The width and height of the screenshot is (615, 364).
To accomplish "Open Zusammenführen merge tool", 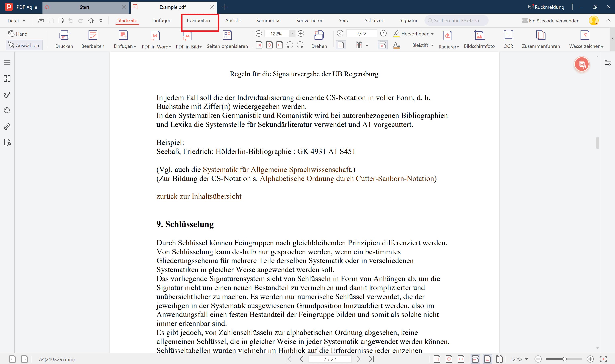I will tap(541, 39).
